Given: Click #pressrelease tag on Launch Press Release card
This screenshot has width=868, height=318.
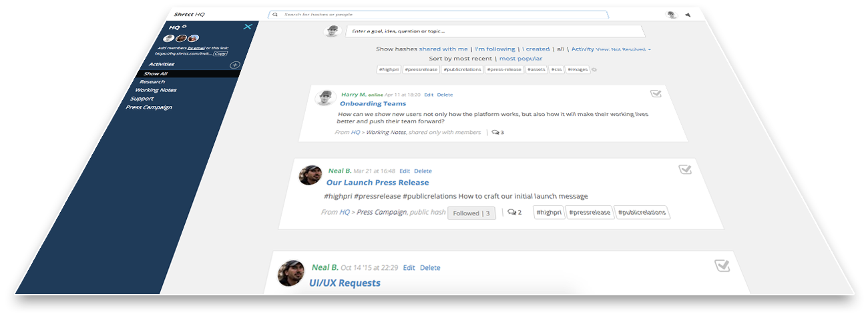Looking at the screenshot, I should pyautogui.click(x=590, y=213).
